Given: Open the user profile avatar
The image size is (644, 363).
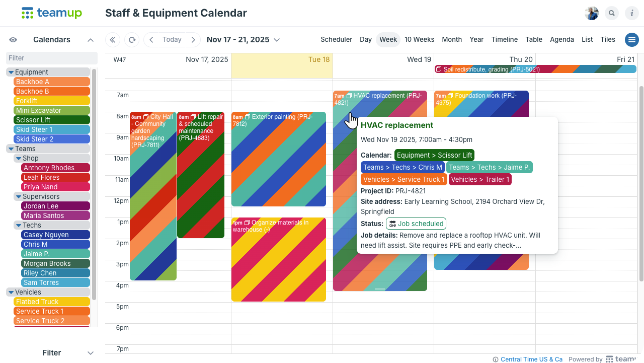Looking at the screenshot, I should point(592,14).
